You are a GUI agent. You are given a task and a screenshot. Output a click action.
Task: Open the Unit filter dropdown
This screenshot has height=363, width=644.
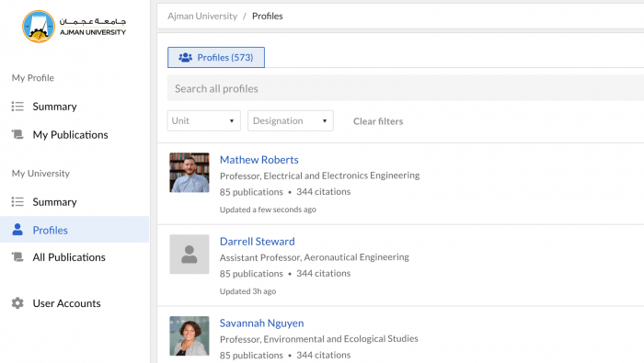pos(203,120)
